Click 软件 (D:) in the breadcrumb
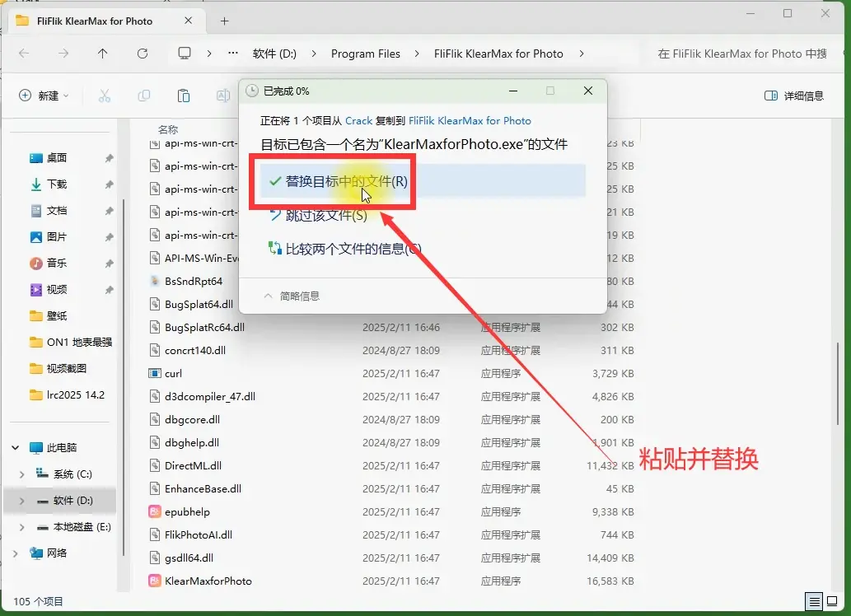The image size is (851, 616). 274,54
